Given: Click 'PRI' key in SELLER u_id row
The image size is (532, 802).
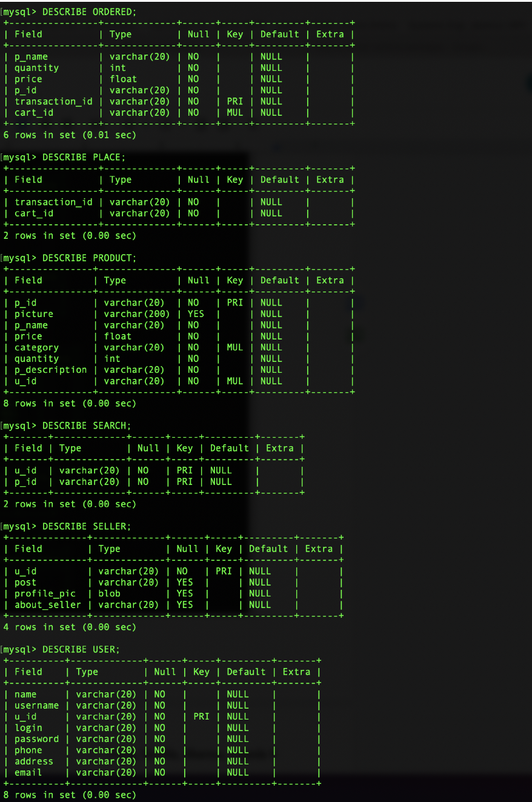Looking at the screenshot, I should [x=224, y=571].
